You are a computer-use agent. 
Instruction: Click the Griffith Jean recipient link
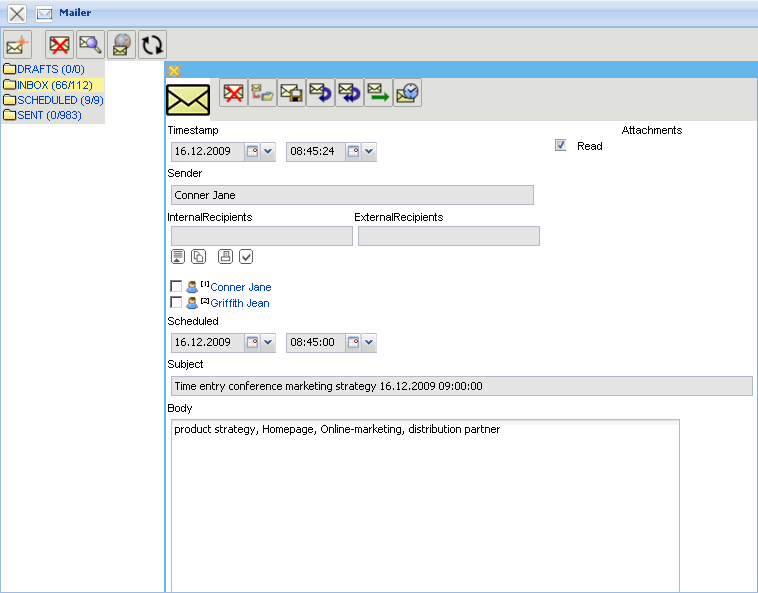(239, 303)
